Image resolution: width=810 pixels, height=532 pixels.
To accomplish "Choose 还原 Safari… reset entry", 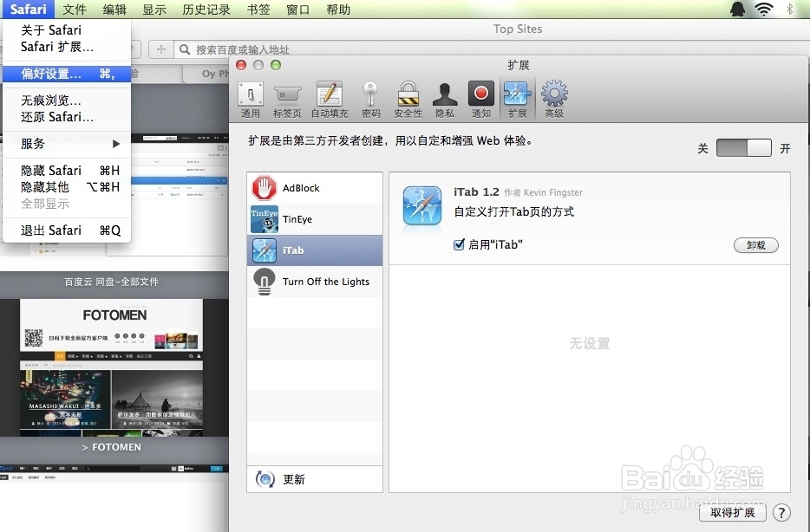I will tap(67, 117).
